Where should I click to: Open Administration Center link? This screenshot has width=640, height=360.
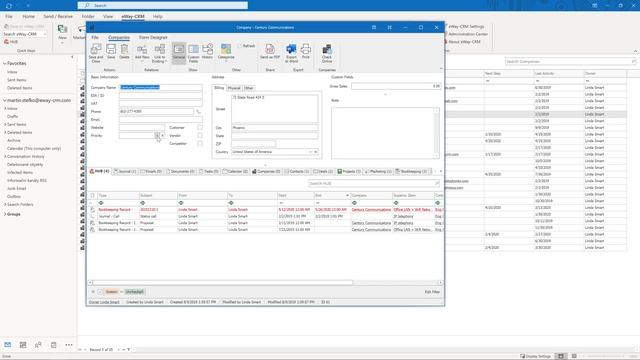468,34
